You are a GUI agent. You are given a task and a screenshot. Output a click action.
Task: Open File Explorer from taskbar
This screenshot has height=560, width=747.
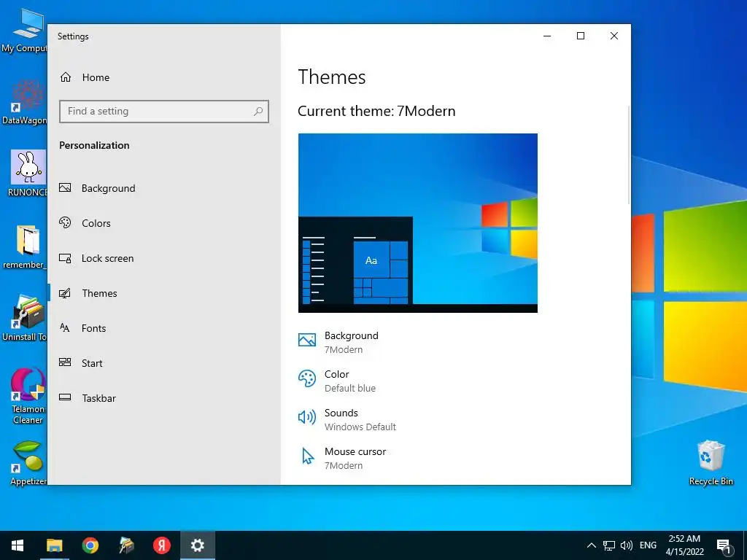click(x=54, y=545)
